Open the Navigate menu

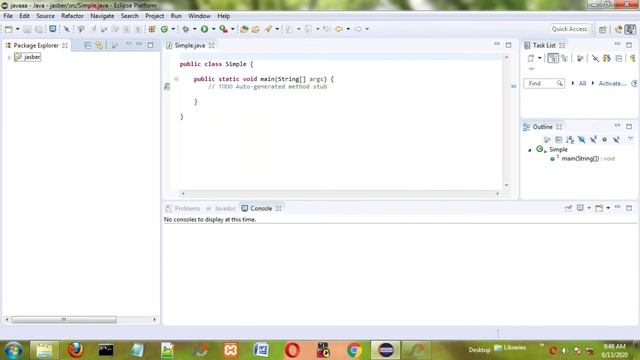tap(102, 16)
